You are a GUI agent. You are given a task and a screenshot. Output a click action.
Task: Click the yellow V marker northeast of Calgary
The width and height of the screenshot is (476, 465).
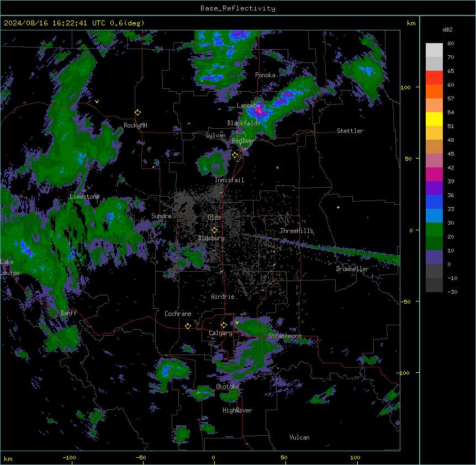(x=237, y=323)
